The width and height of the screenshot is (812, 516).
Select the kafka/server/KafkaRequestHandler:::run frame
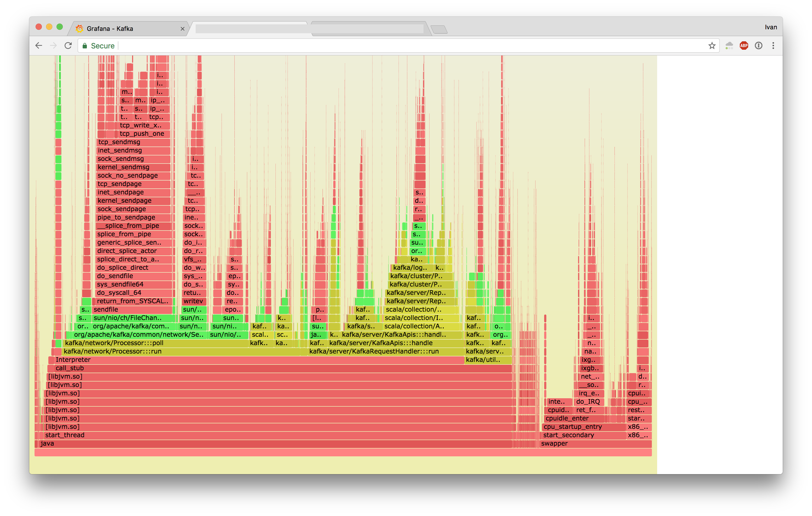[386, 351]
